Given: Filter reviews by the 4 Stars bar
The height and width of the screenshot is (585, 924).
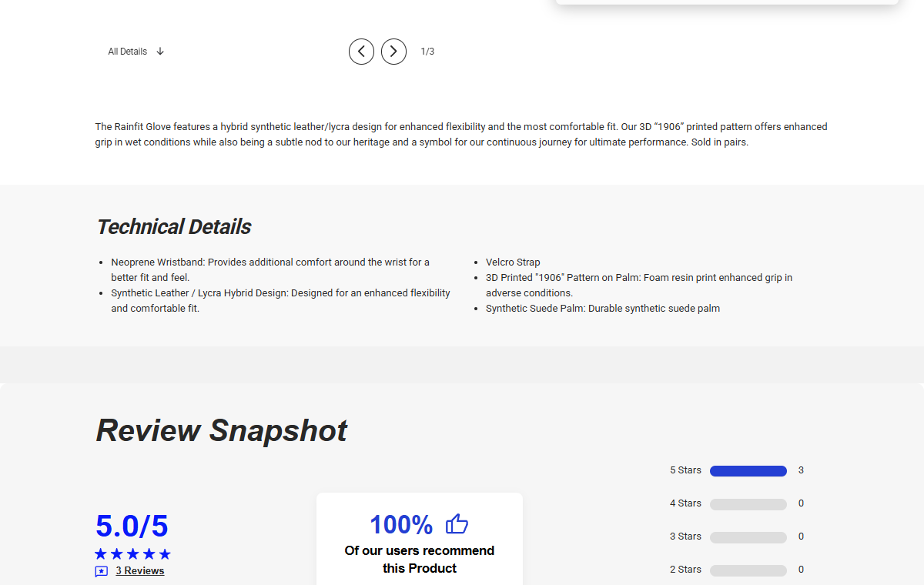Looking at the screenshot, I should click(748, 504).
